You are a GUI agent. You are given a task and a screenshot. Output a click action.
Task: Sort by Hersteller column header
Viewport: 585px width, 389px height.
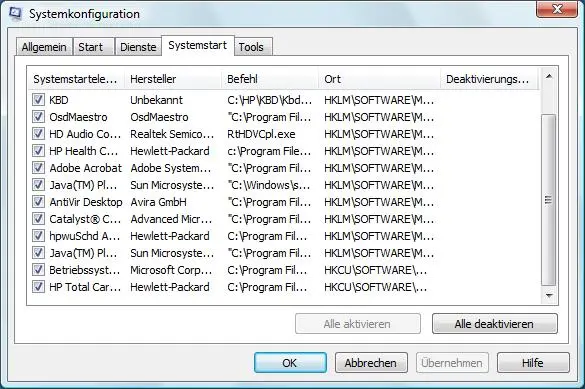tap(173, 79)
